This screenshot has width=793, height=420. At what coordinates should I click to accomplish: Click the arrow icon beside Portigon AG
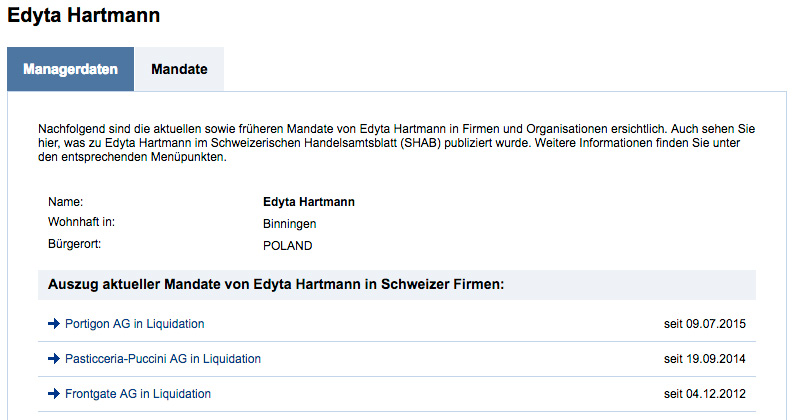click(54, 324)
